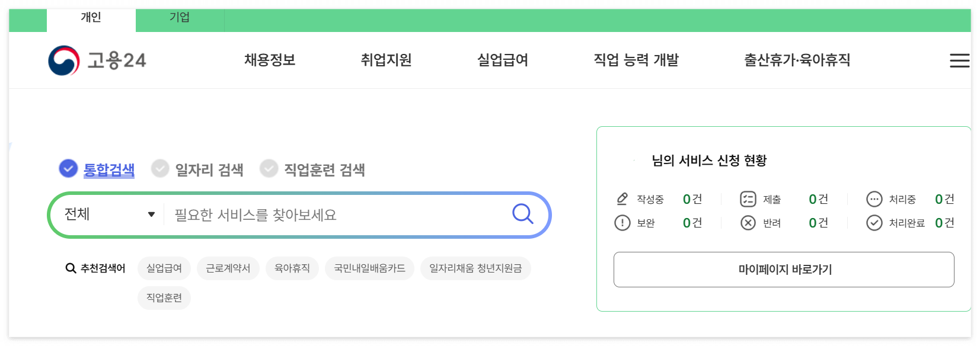Image resolution: width=980 pixels, height=346 pixels.
Task: Click the 마이페이지 바로가기 button
Action: click(x=784, y=269)
